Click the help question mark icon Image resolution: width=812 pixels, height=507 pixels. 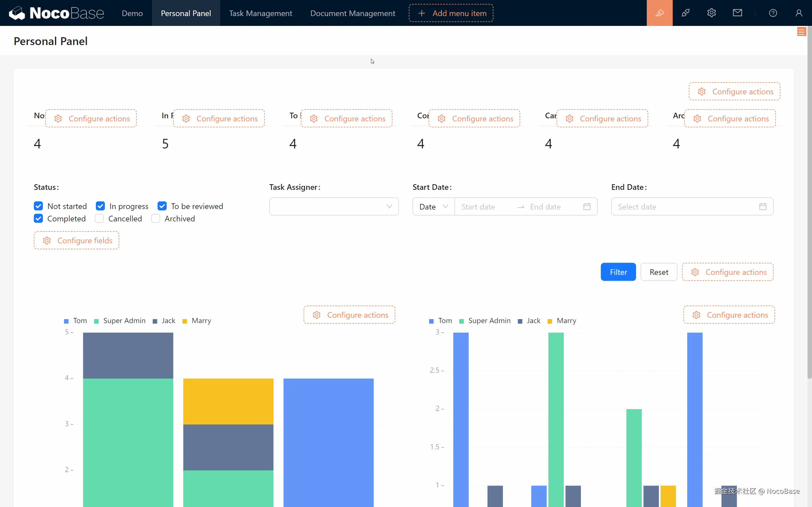pyautogui.click(x=773, y=13)
